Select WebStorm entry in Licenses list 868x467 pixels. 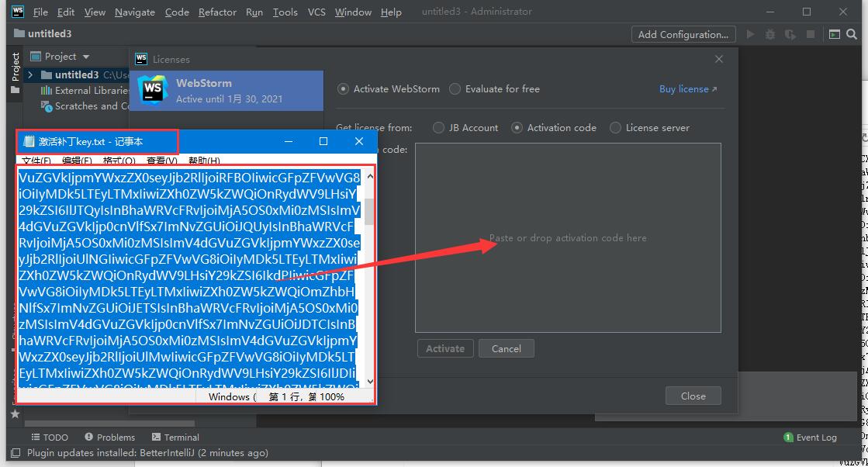pos(227,90)
